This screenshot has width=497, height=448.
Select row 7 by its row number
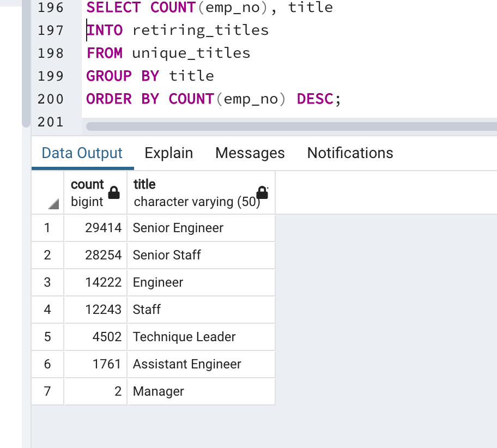coord(47,391)
